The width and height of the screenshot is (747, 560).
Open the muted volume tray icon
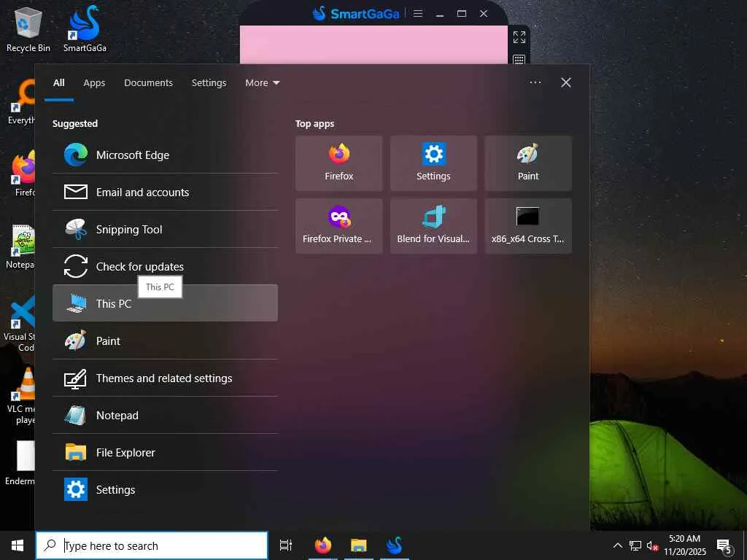(x=652, y=545)
